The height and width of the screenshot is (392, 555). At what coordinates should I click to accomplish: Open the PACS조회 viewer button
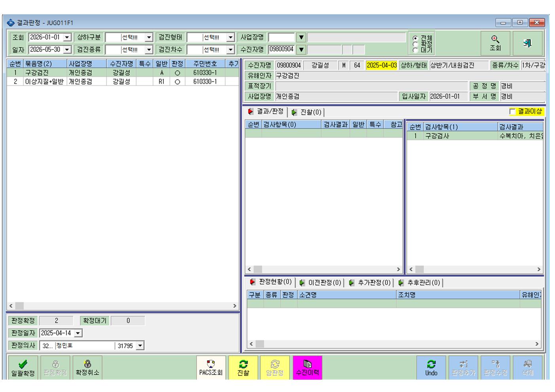coord(211,367)
